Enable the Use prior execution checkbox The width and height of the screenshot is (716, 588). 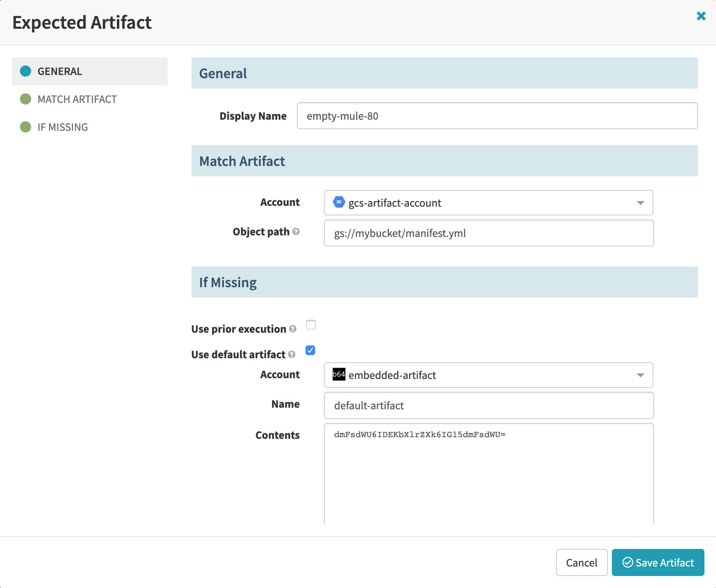coord(311,325)
